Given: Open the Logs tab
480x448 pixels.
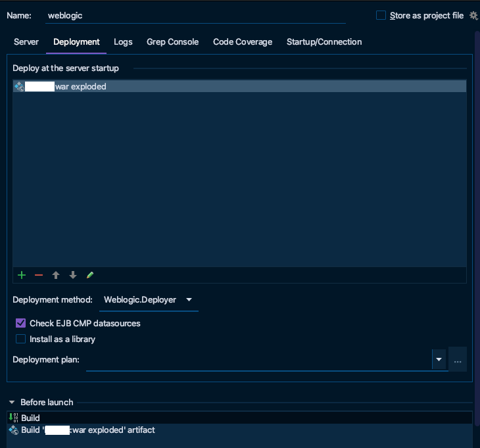Looking at the screenshot, I should pyautogui.click(x=123, y=42).
